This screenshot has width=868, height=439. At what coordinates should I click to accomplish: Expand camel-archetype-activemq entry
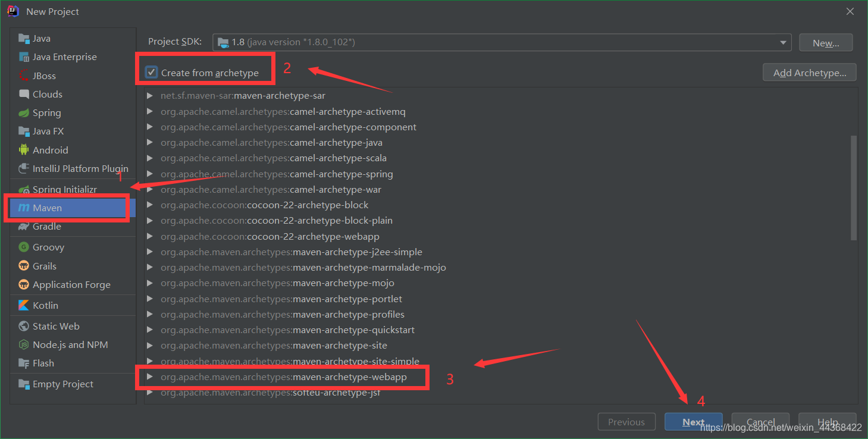tap(150, 111)
